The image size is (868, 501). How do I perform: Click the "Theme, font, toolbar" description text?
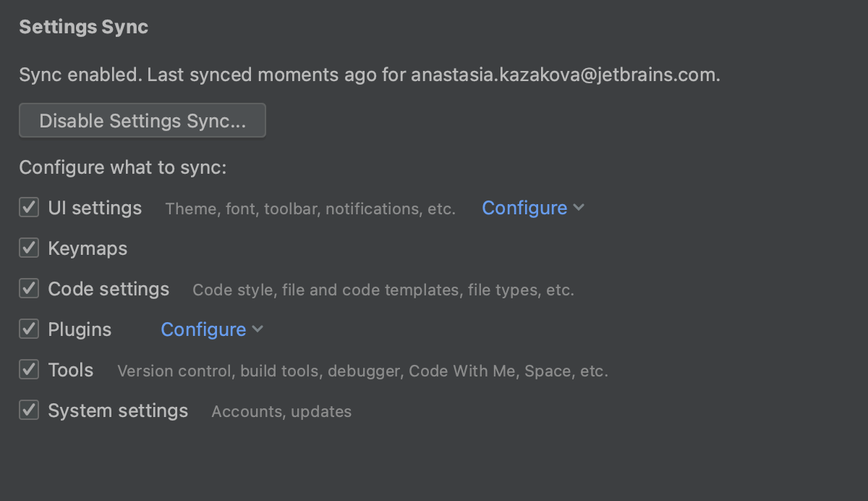click(310, 209)
